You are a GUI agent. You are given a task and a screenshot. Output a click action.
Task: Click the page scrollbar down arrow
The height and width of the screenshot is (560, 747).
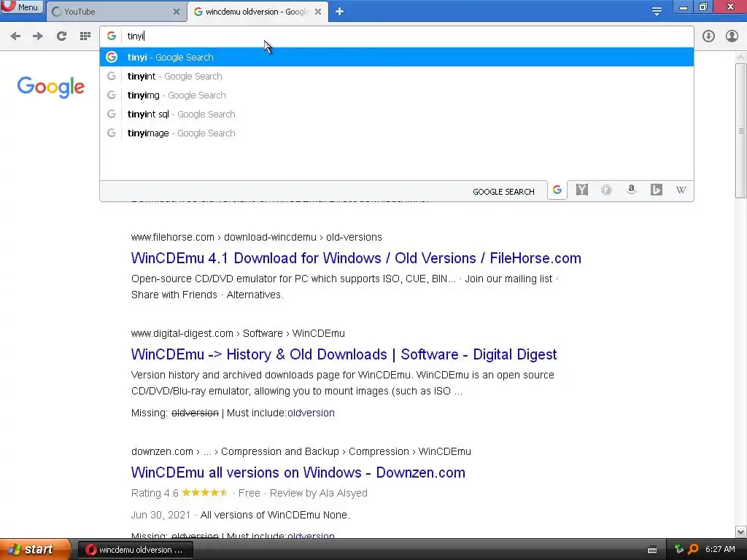(741, 532)
